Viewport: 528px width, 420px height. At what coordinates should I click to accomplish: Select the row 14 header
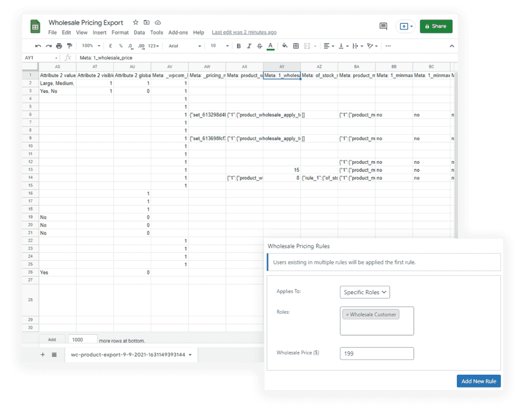coord(30,177)
